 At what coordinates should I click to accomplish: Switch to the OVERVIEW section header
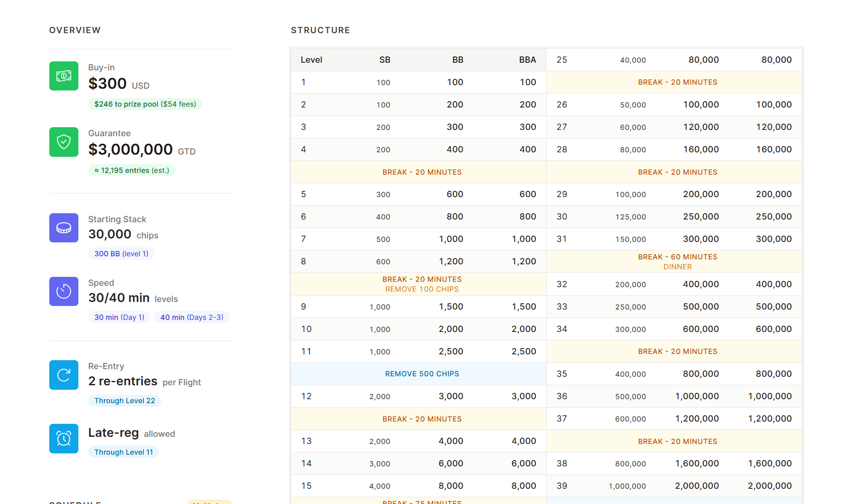75,30
